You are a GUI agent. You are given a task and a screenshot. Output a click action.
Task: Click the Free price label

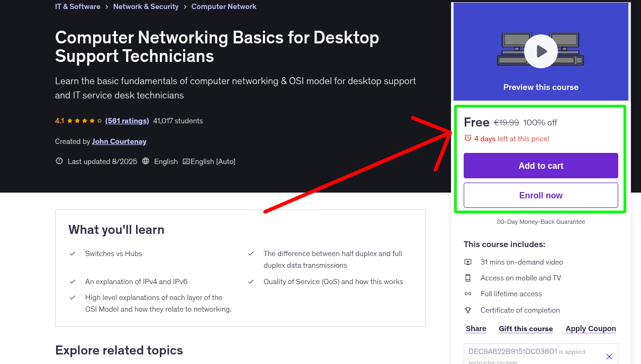tap(476, 122)
